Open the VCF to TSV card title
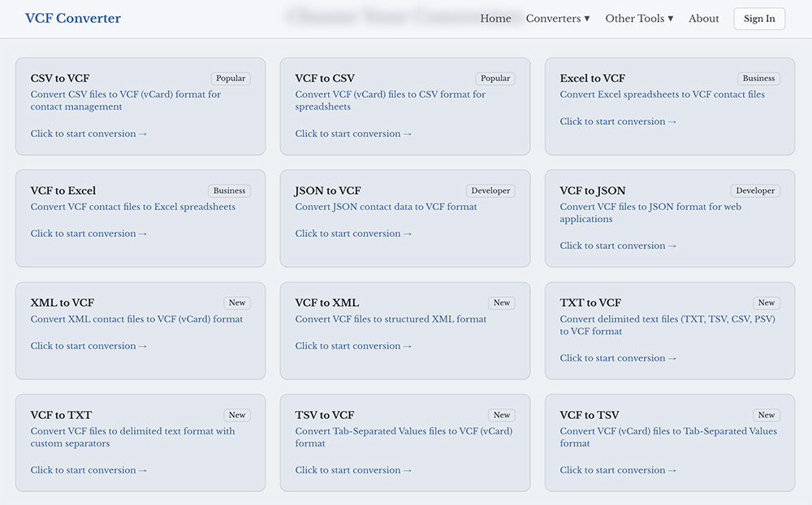Viewport: 812px width, 505px height. [x=590, y=415]
